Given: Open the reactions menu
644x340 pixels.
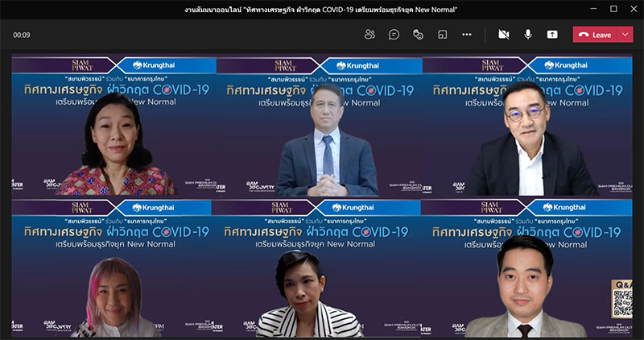Looking at the screenshot, I should pyautogui.click(x=418, y=35).
